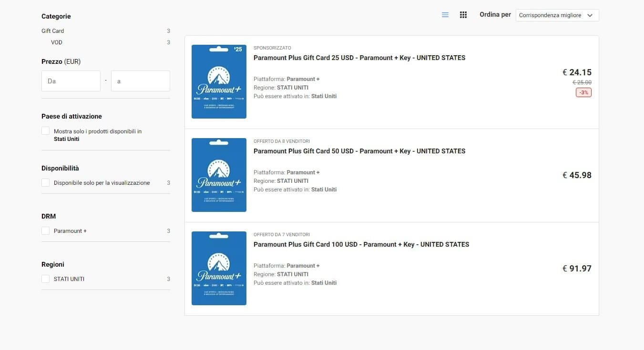Switch to grid view layout

coord(463,15)
